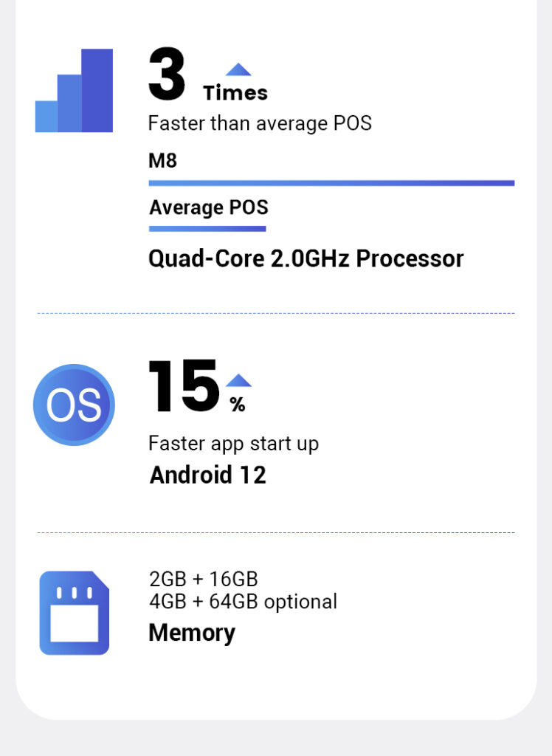
Task: Click the blue triangle above Times
Action: coord(238,70)
